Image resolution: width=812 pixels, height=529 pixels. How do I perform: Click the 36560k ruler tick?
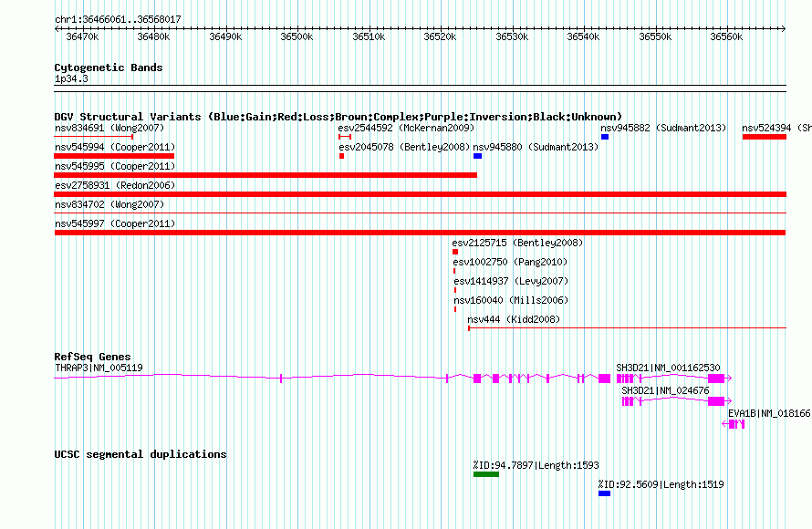[726, 36]
